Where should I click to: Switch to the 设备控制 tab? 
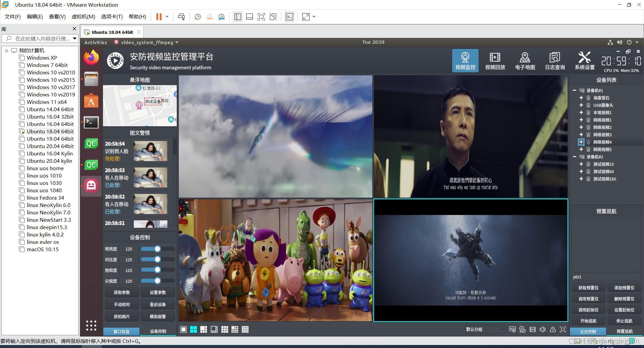pos(158,331)
